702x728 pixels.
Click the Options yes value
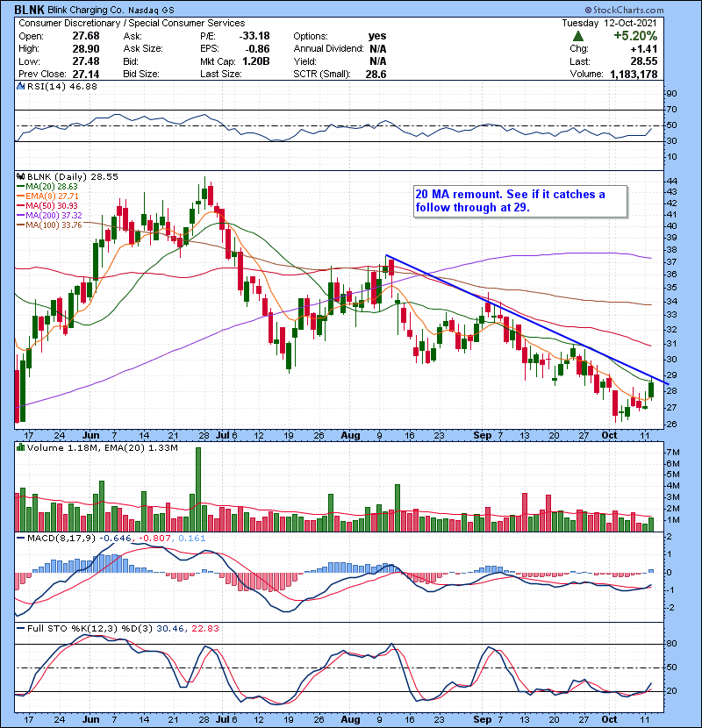click(377, 36)
